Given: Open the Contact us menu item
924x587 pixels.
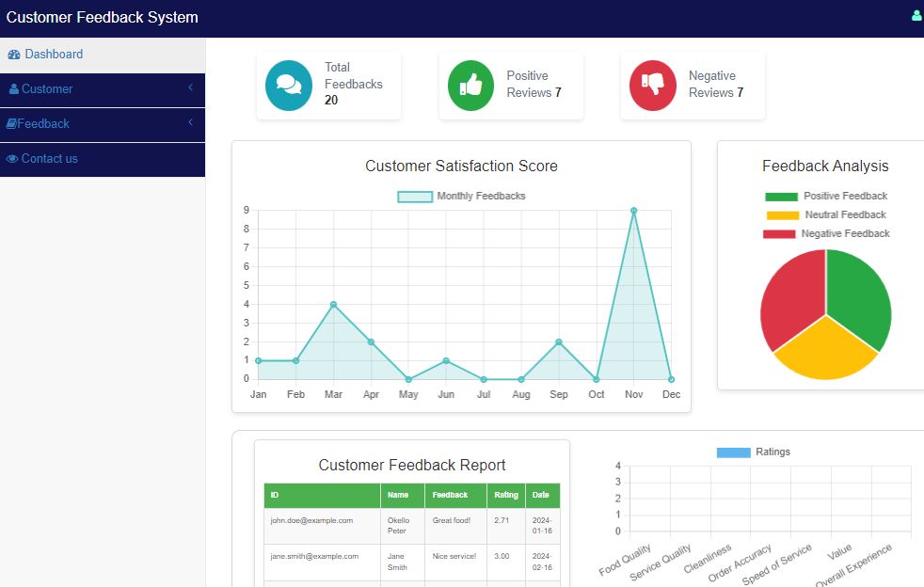Looking at the screenshot, I should tap(49, 159).
